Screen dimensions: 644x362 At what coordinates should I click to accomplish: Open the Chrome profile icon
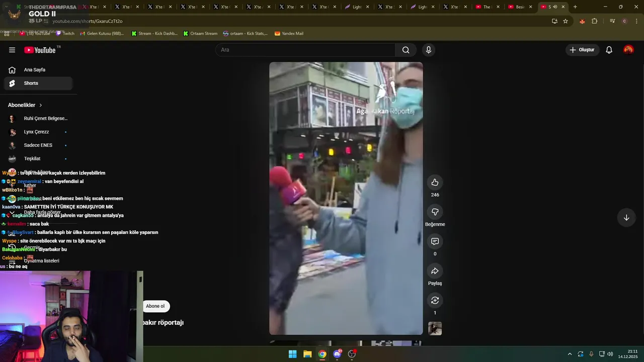pos(624,21)
